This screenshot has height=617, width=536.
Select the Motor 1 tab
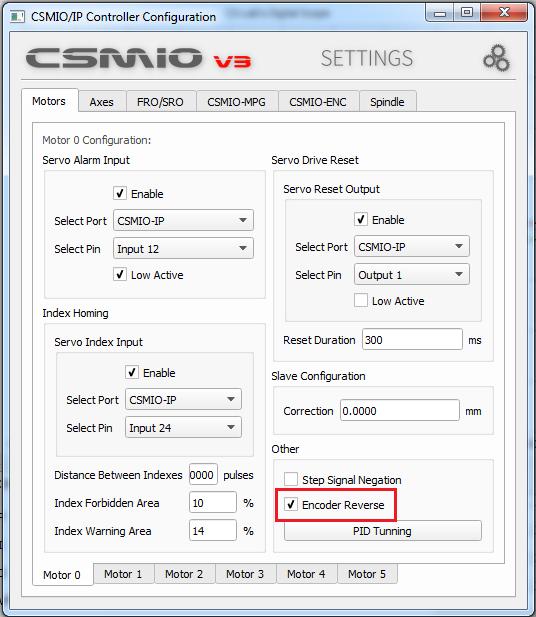[x=123, y=574]
